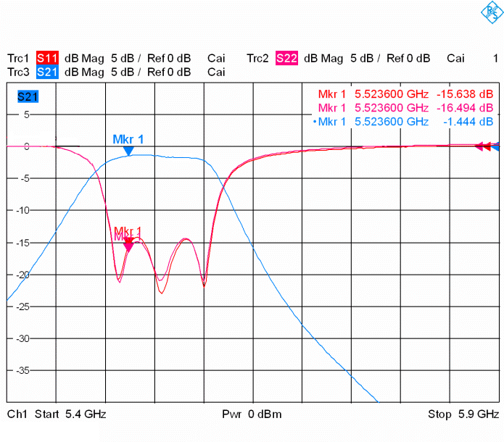Click the Trc2 Ref 0 dB value
Image resolution: width=504 pixels, height=442 pixels.
pos(408,59)
